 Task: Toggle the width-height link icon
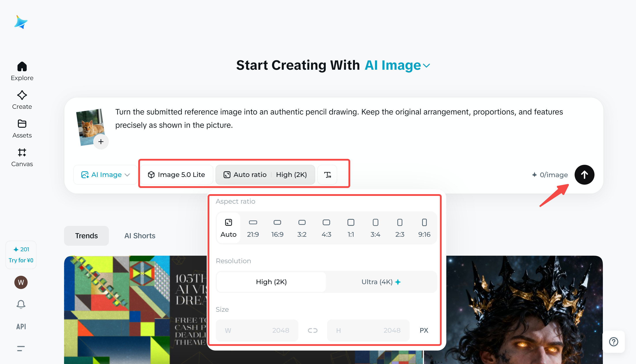(x=312, y=330)
